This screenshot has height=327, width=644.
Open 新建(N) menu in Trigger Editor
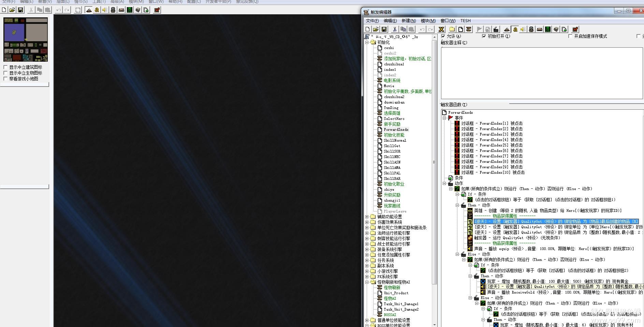click(408, 21)
